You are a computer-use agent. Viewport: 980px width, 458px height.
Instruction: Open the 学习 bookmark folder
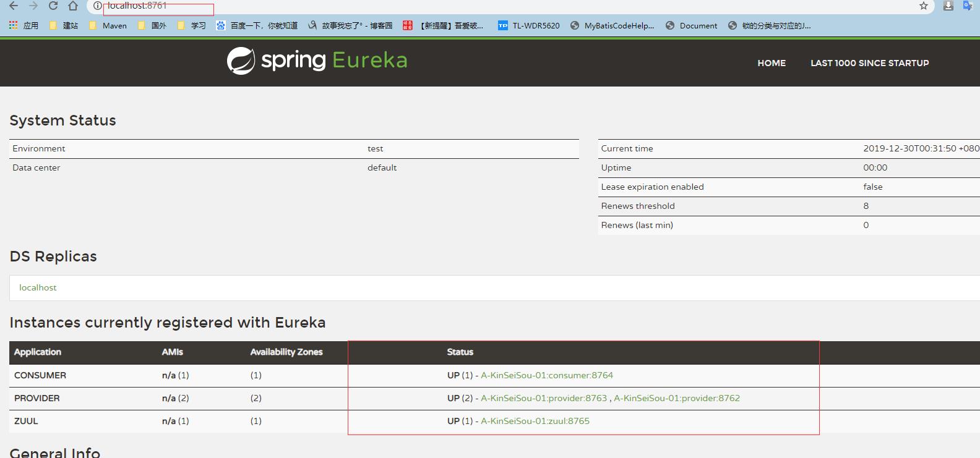click(191, 25)
